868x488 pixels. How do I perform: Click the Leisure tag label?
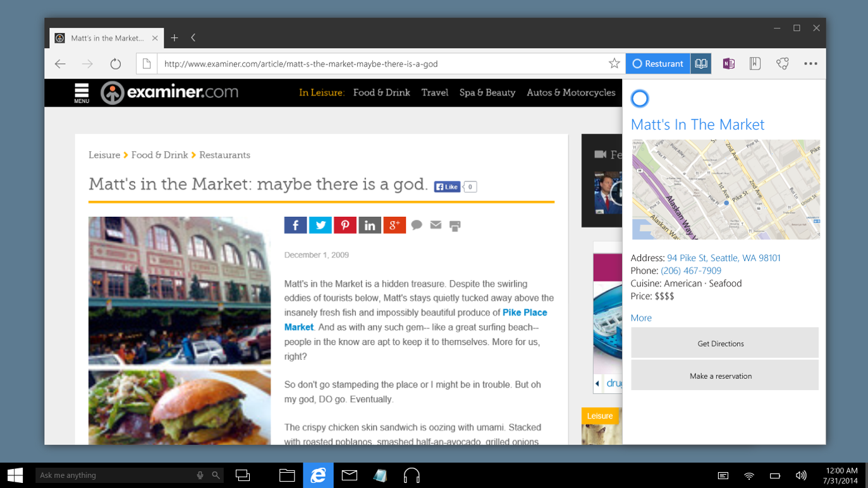coord(600,416)
